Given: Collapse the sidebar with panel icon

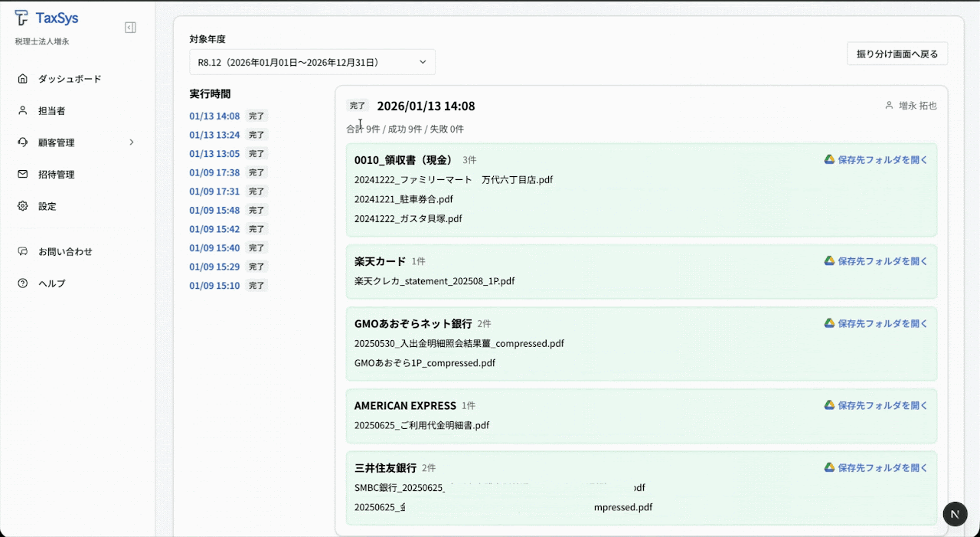Looking at the screenshot, I should [130, 28].
